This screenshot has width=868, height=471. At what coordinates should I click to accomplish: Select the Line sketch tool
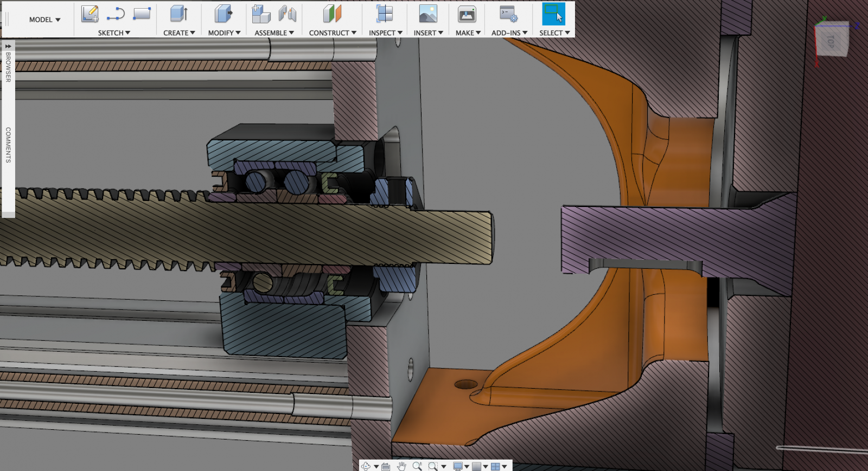point(116,14)
